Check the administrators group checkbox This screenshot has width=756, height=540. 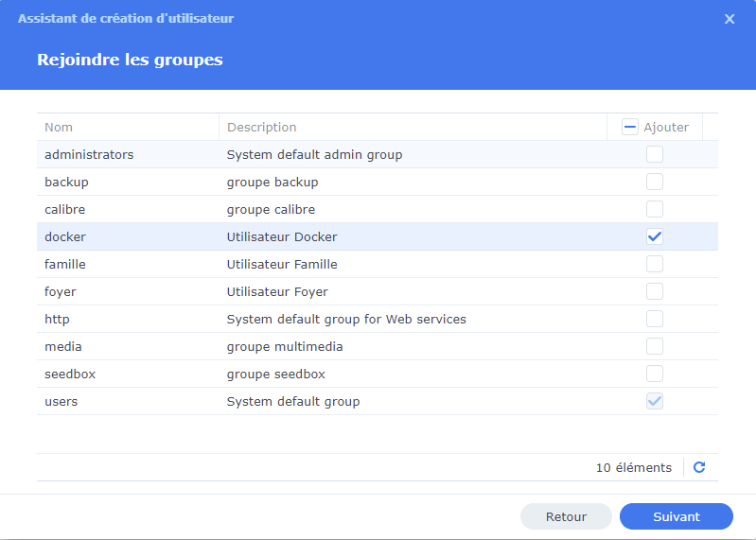(x=655, y=154)
